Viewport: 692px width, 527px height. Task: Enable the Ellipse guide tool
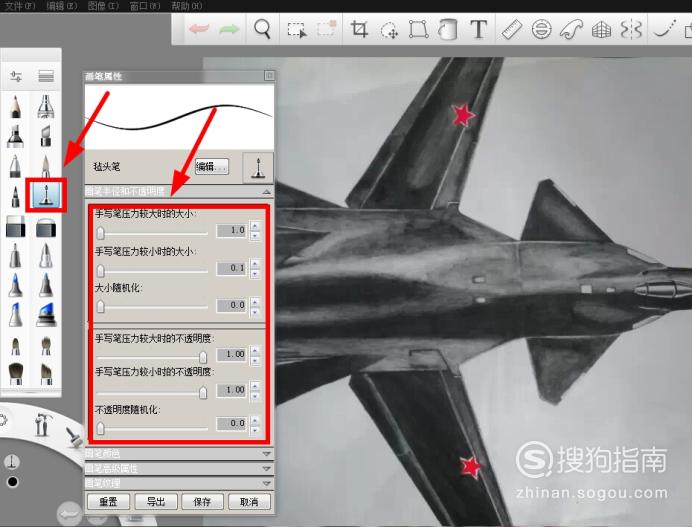coord(541,30)
